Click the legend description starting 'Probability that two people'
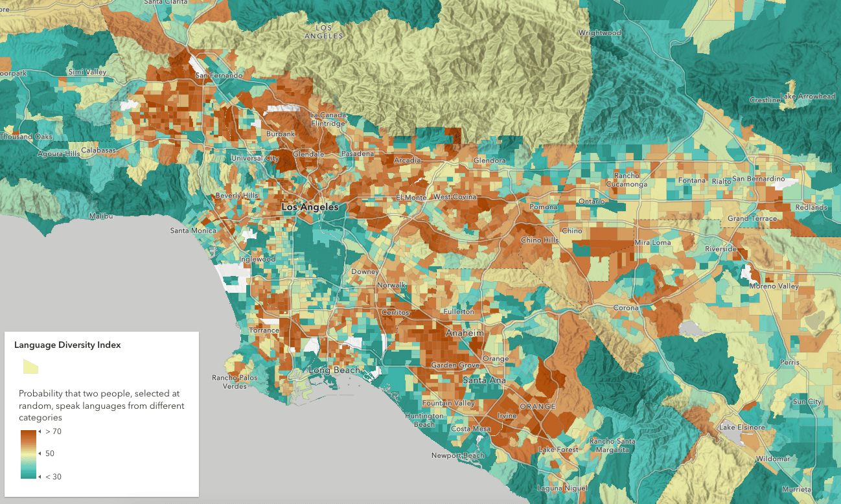The height and width of the screenshot is (504, 841). point(102,406)
